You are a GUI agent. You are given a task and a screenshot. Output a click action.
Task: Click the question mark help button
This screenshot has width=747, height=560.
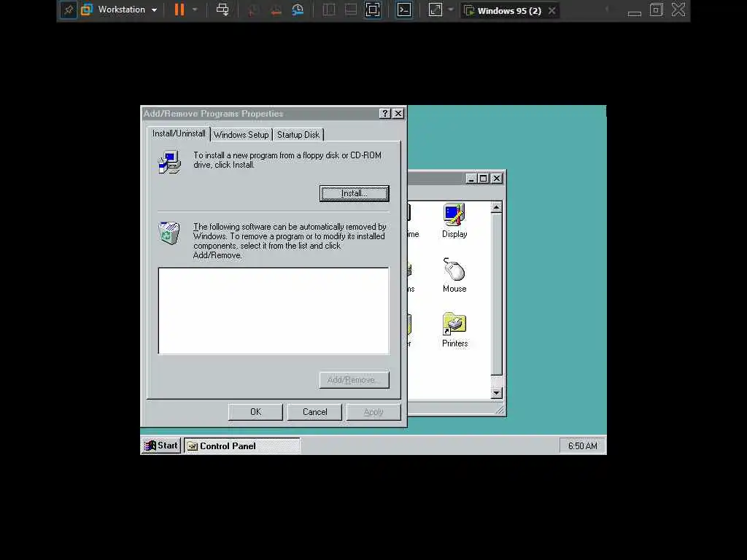(x=385, y=113)
